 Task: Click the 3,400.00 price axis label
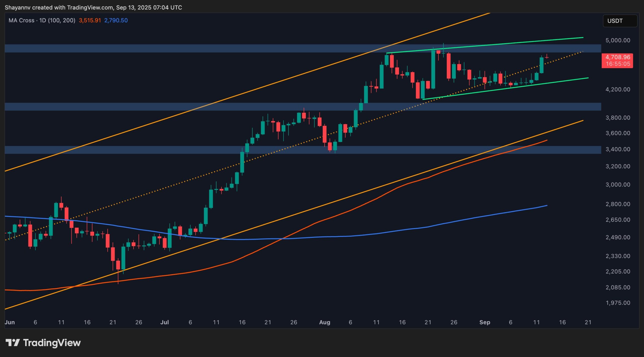(x=618, y=149)
